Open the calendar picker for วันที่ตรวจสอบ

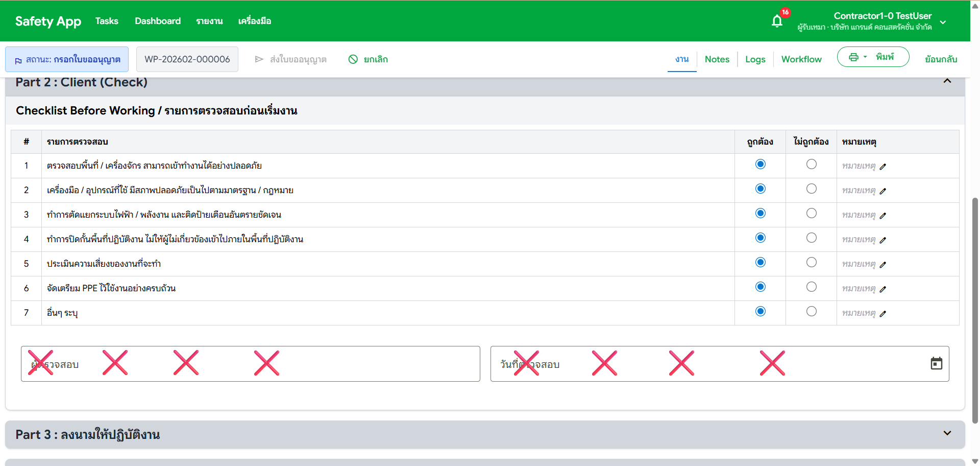coord(937,363)
